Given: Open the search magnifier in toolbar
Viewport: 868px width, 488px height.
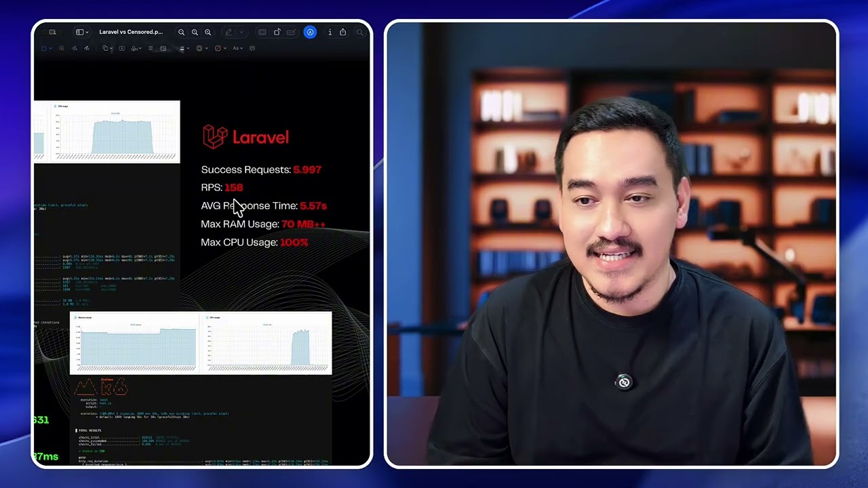Looking at the screenshot, I should click(359, 32).
